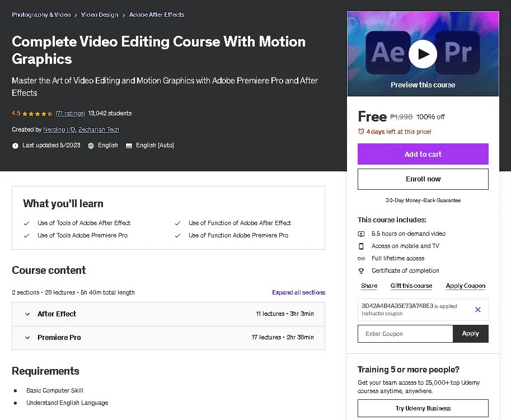Open the Nerding I/O instructor link
This screenshot has height=420, width=511.
click(x=59, y=129)
